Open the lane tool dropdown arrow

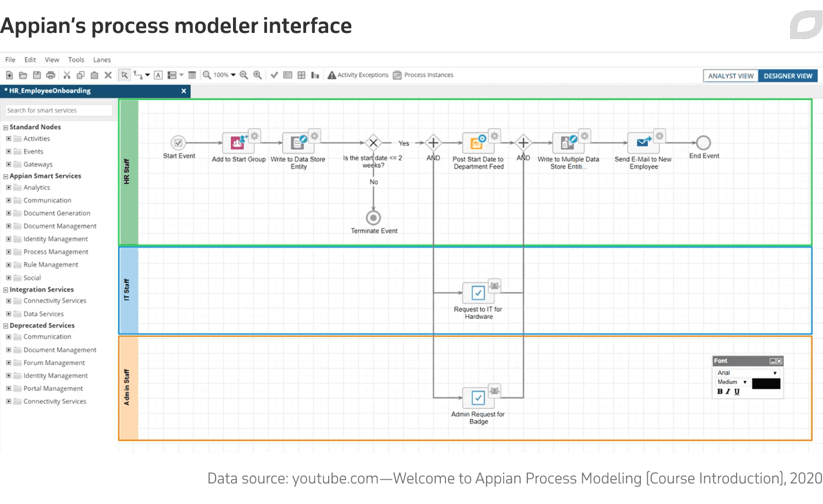181,75
